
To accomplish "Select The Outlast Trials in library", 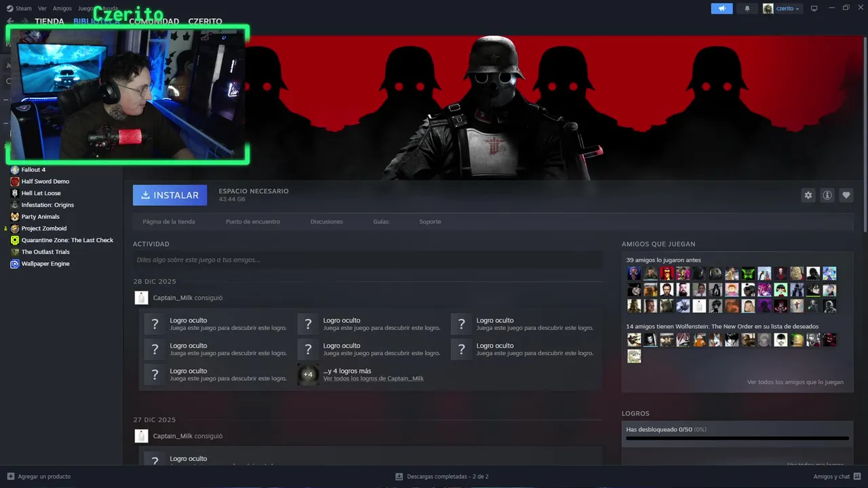I will 45,252.
